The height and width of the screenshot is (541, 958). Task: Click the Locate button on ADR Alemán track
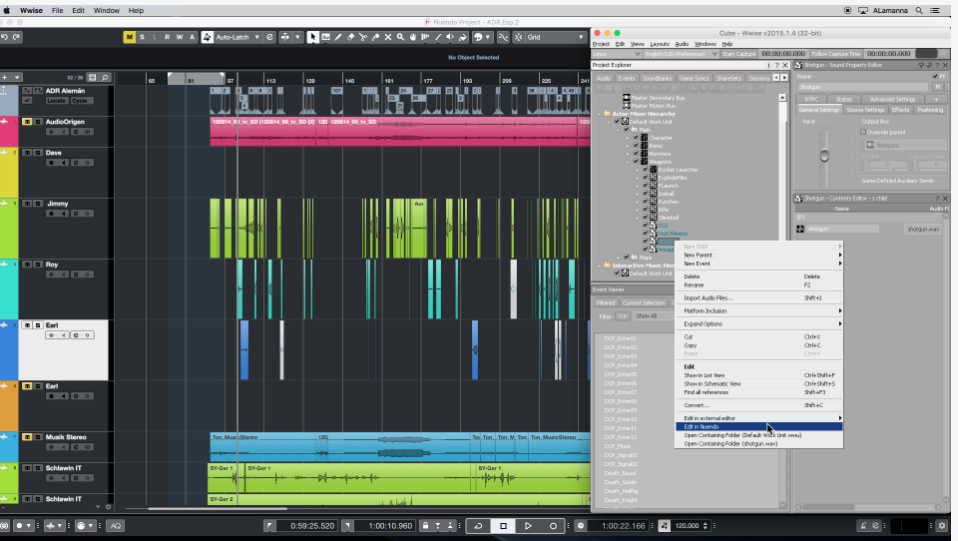coord(56,100)
